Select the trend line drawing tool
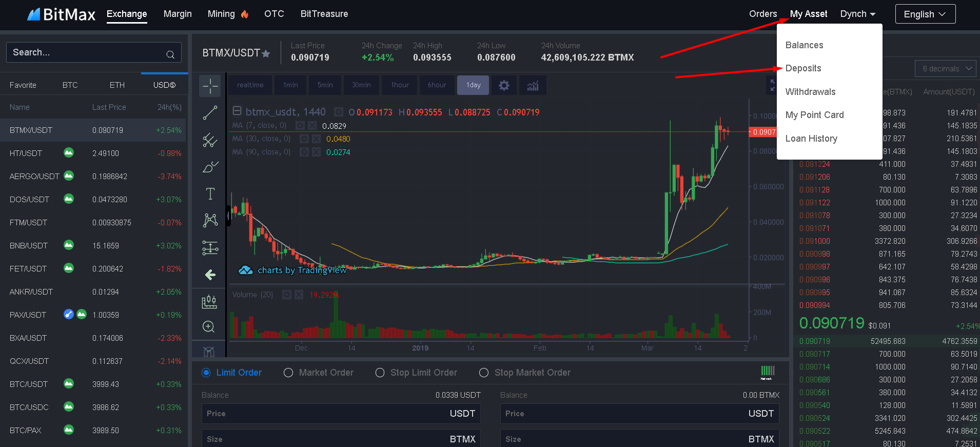Image resolution: width=980 pixels, height=447 pixels. click(x=210, y=113)
